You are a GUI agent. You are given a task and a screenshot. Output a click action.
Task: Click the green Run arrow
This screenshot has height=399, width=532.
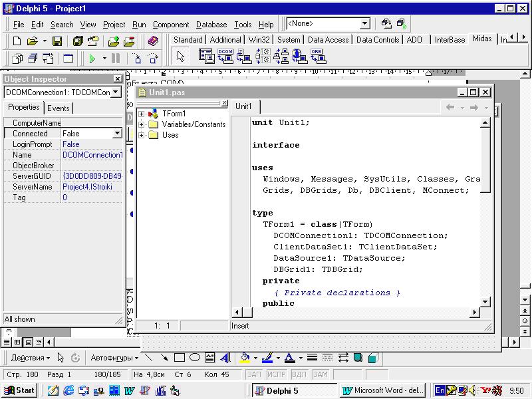(x=92, y=59)
